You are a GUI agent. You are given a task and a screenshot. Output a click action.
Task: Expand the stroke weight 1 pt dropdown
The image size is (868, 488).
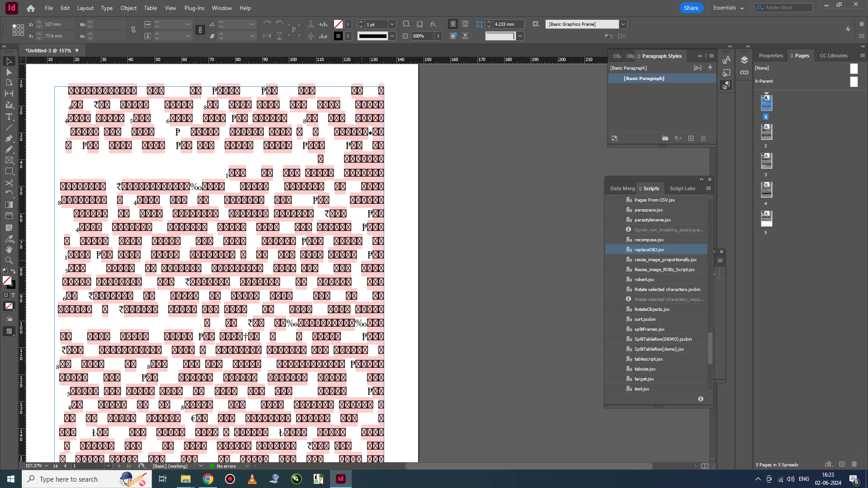tap(392, 24)
